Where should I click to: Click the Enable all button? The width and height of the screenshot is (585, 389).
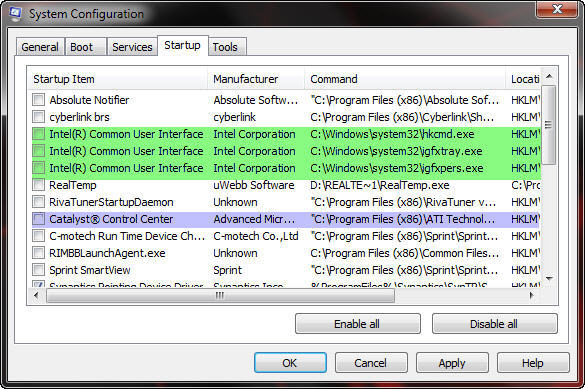[357, 324]
